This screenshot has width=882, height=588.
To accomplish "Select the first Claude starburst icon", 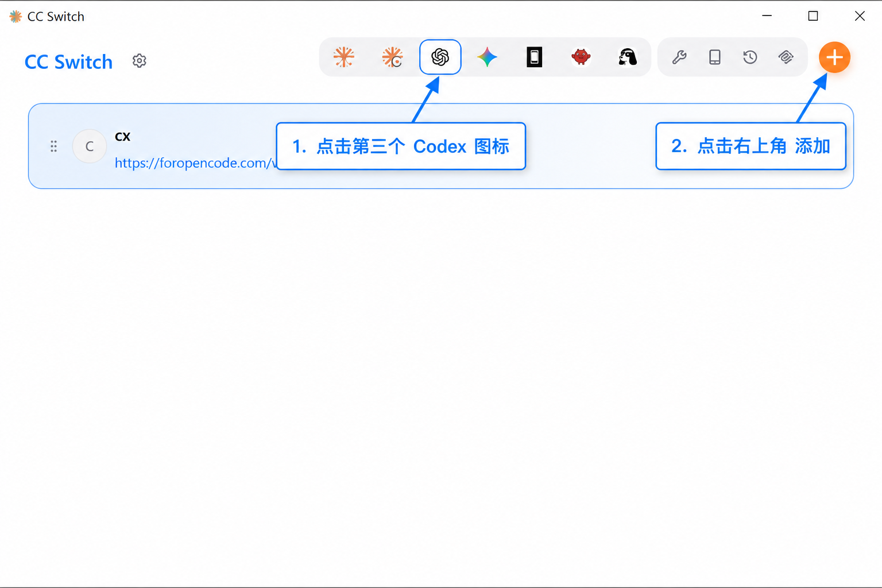I will tap(344, 57).
